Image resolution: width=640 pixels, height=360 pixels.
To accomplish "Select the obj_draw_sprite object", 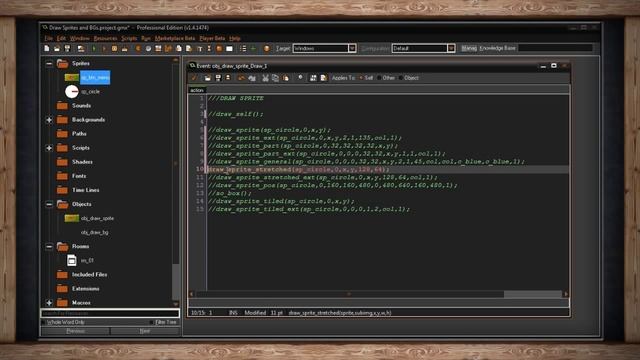I will 97,218.
